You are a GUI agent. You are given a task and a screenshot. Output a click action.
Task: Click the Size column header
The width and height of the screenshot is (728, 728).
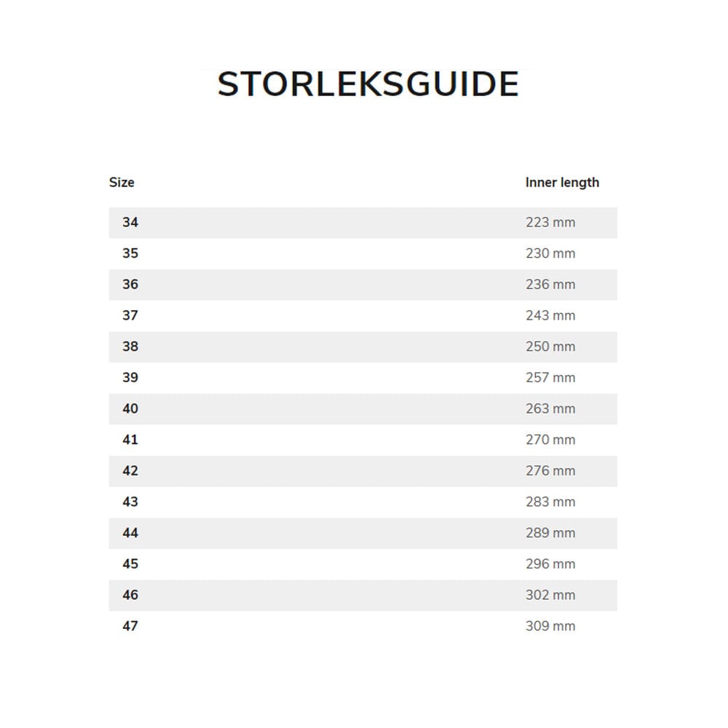[x=122, y=183]
